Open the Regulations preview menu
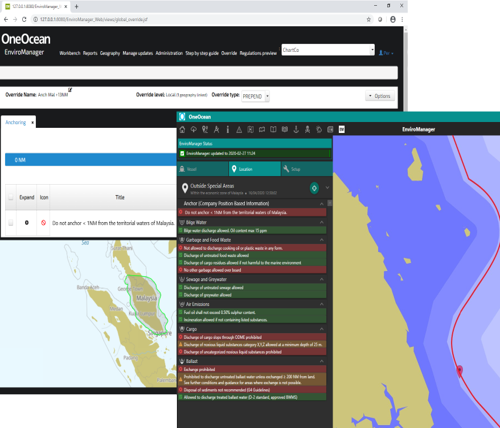Viewport: 500px width, 428px height. [x=258, y=53]
